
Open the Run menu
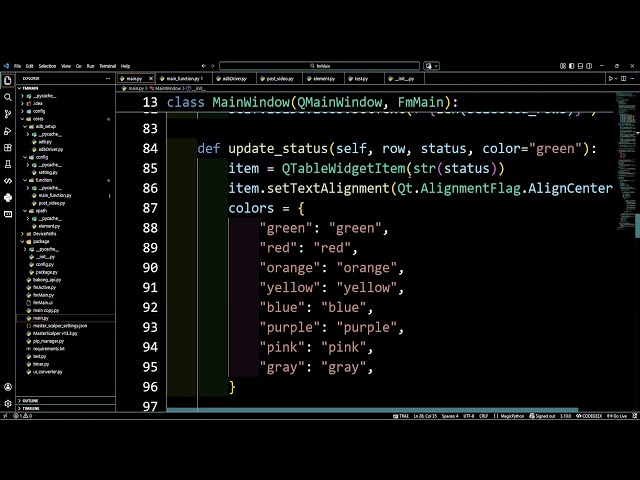click(x=90, y=66)
